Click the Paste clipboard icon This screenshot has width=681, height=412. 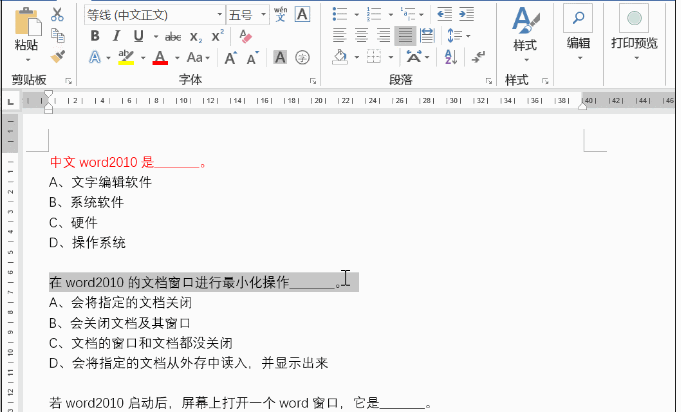(27, 21)
